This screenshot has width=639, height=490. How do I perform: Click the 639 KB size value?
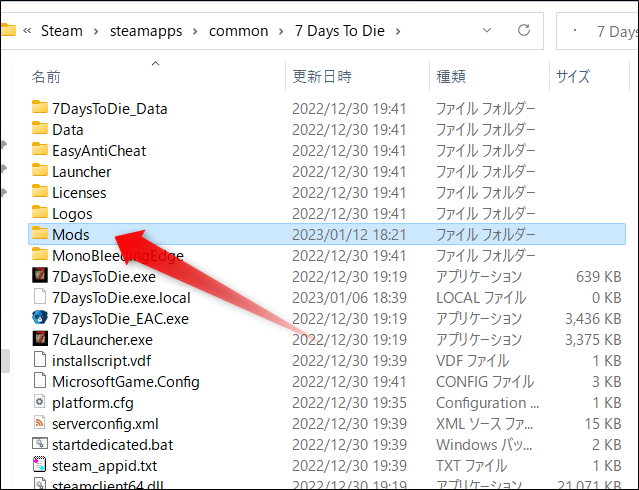coord(598,277)
